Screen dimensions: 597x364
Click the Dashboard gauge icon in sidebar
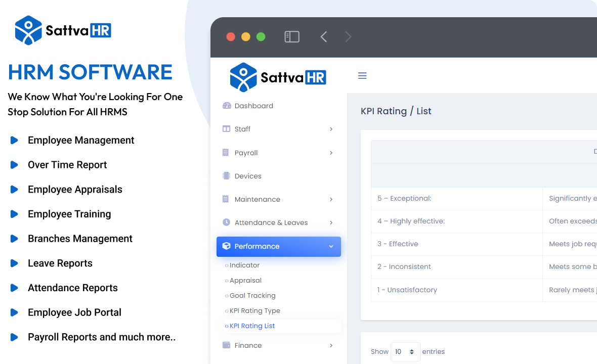pos(227,106)
